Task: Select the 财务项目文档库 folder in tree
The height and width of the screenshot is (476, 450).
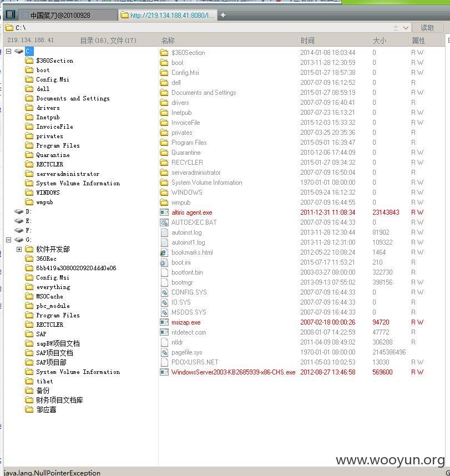Action: tap(59, 400)
